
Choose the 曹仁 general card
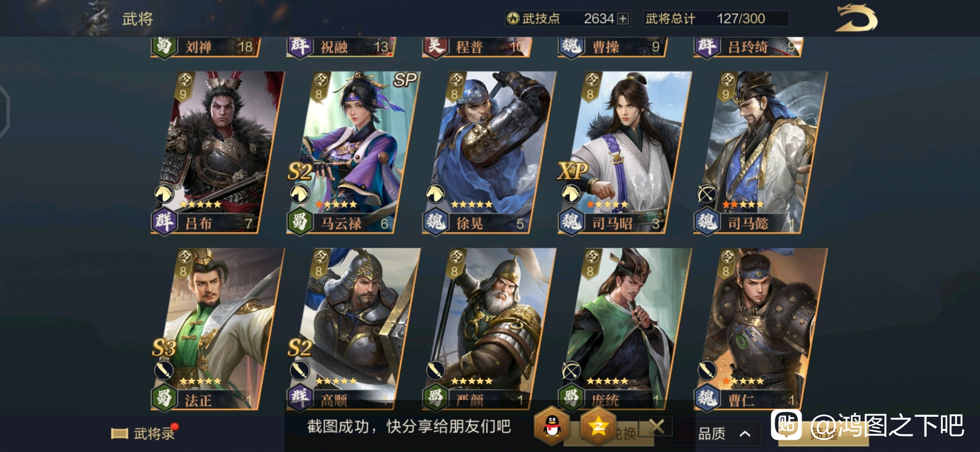760,329
